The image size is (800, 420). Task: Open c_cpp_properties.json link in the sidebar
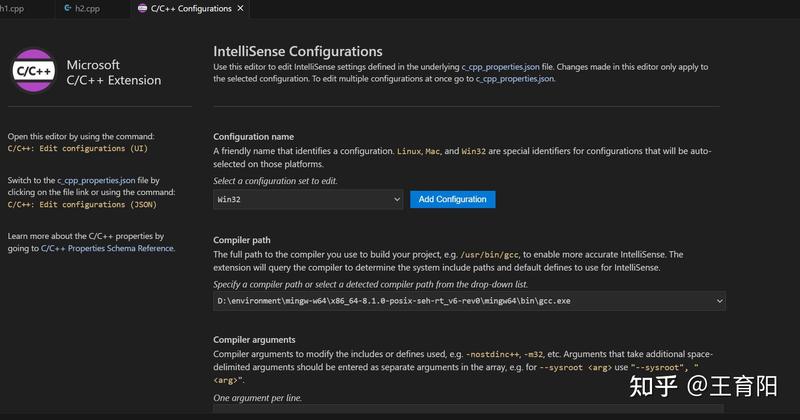(96, 180)
